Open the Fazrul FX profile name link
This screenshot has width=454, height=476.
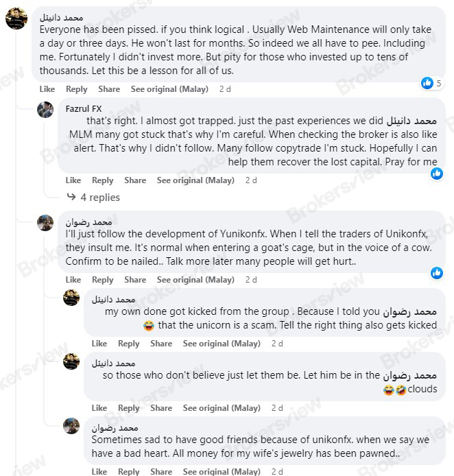(84, 108)
